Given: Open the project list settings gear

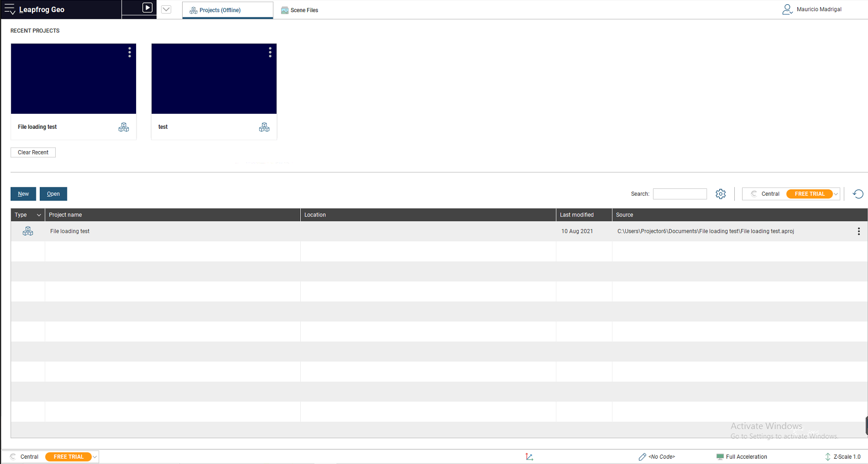Looking at the screenshot, I should click(721, 194).
